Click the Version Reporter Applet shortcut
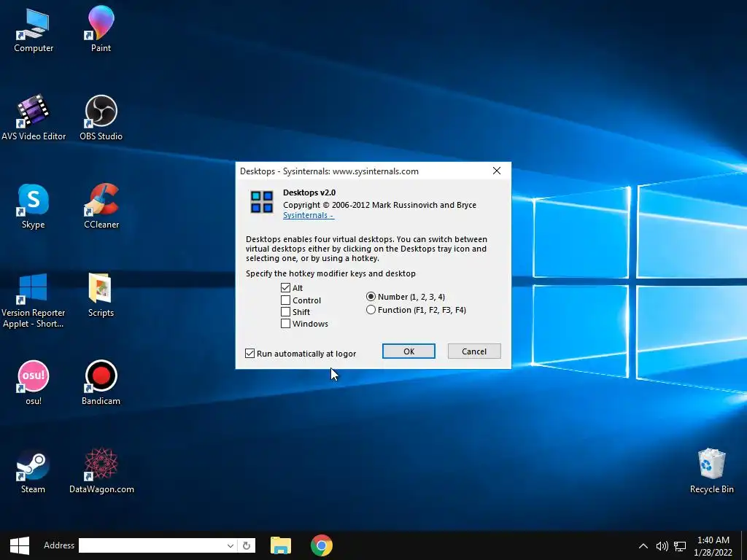Screen dimensions: 747x560 click(34, 300)
